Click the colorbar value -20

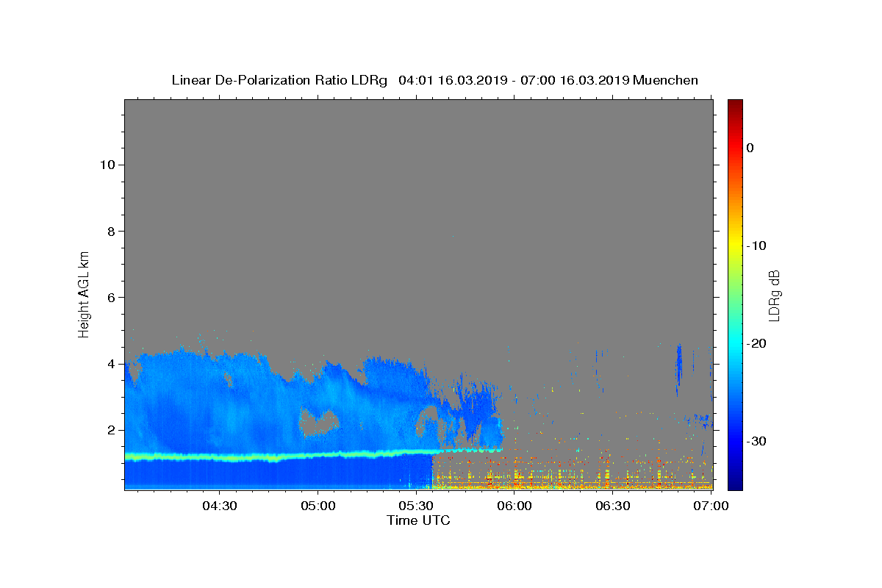pyautogui.click(x=756, y=343)
